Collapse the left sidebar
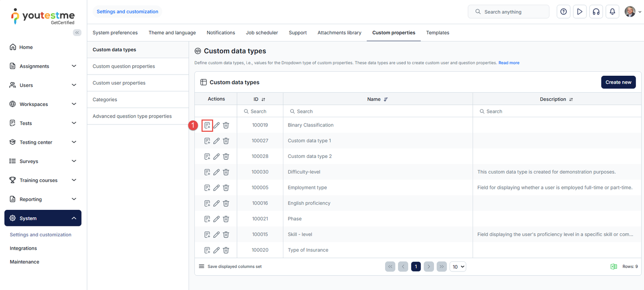Viewport: 644px width, 290px height. pos(77,33)
